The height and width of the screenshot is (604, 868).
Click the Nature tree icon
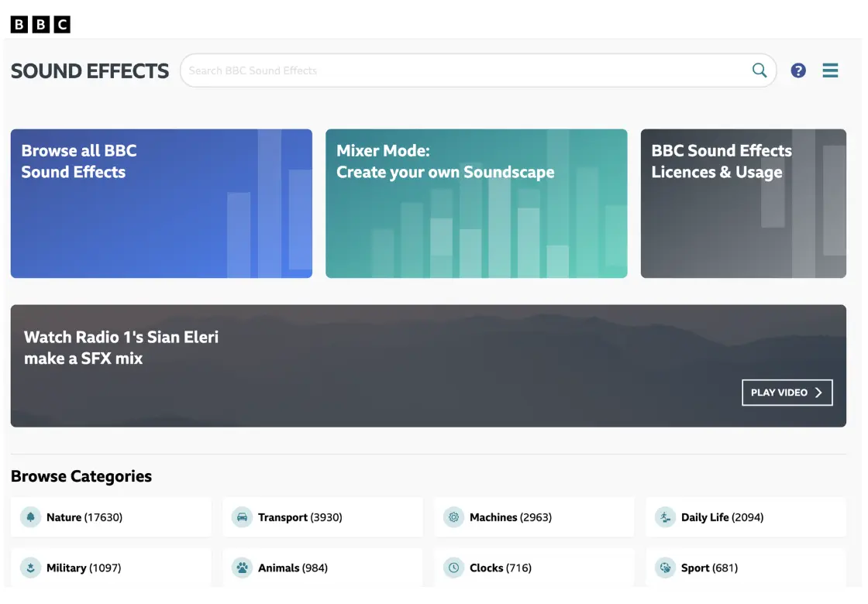(30, 517)
